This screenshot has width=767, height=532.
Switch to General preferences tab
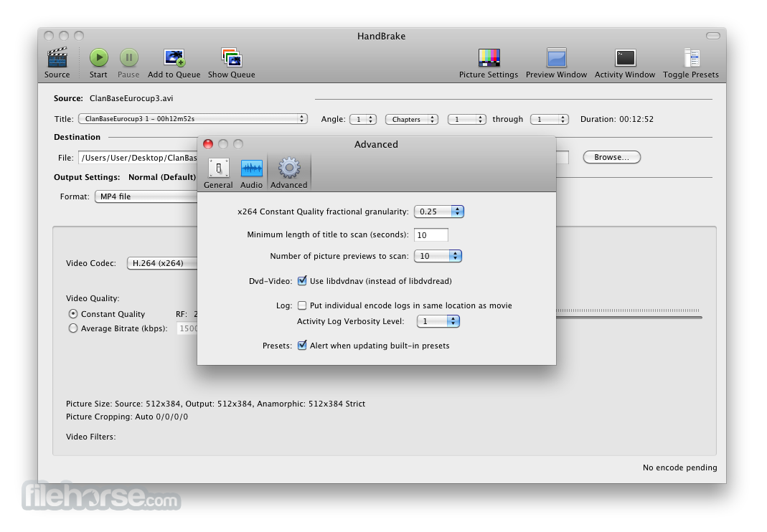[218, 173]
